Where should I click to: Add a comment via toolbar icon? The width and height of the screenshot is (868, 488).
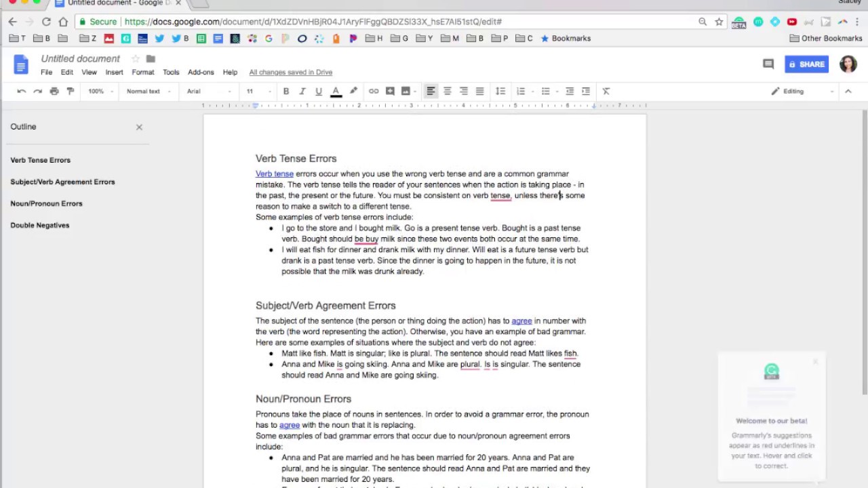pyautogui.click(x=390, y=91)
